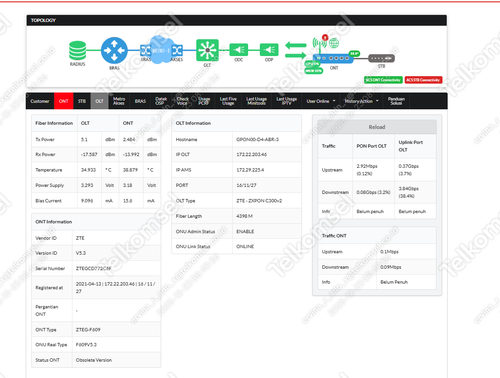Click the Version ID value V5.3
This screenshot has width=500, height=378.
81,253
